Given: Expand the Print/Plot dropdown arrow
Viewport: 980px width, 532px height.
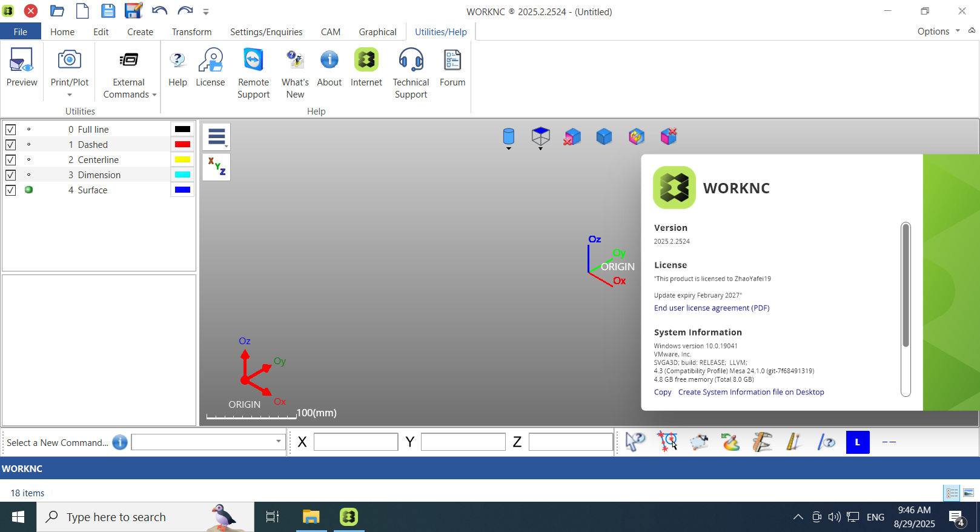Looking at the screenshot, I should [x=70, y=95].
